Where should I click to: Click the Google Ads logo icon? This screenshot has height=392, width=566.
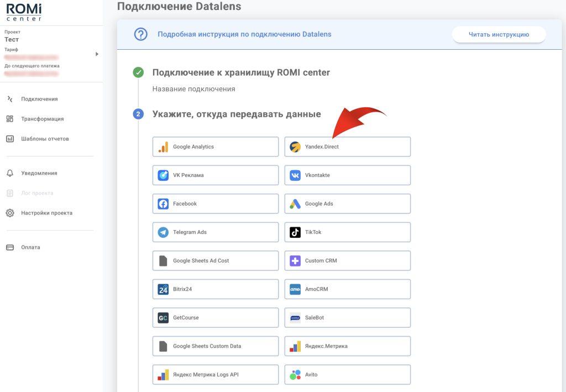295,204
